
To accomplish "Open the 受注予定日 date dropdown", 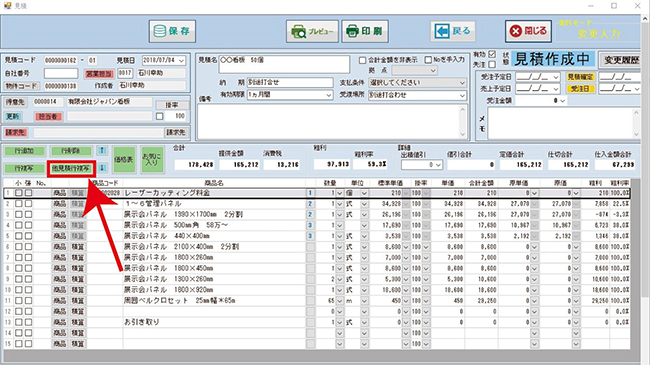I will [x=556, y=77].
